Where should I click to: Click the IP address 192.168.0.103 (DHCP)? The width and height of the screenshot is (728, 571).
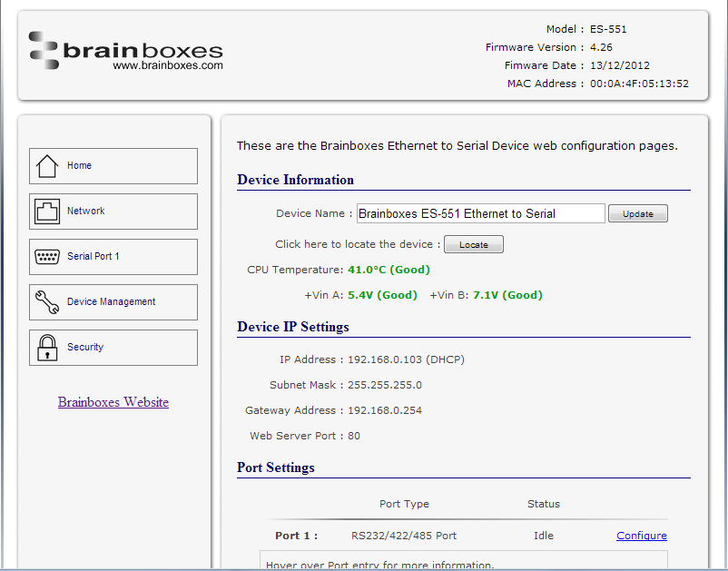tap(407, 359)
